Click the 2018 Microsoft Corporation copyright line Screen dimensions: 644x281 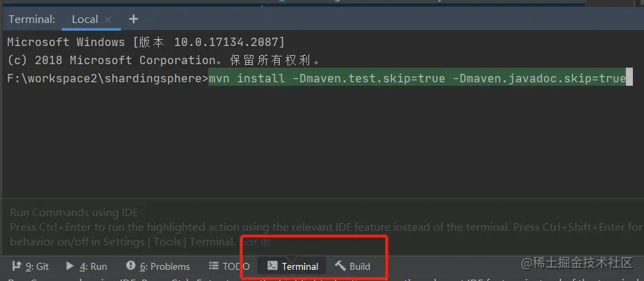164,60
